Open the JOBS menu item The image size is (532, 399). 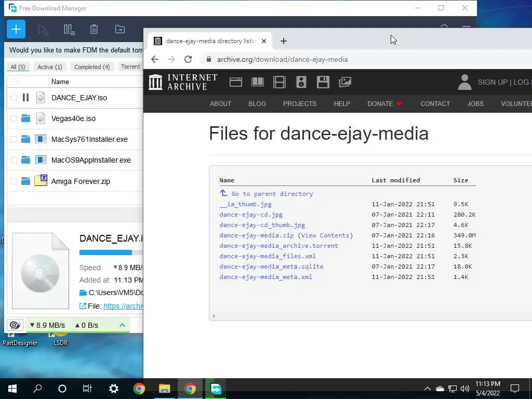(x=475, y=104)
